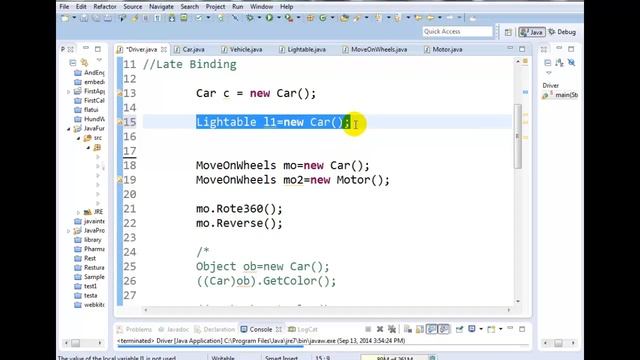Click the Run External Tools icon
The image size is (640, 360).
(289, 18)
